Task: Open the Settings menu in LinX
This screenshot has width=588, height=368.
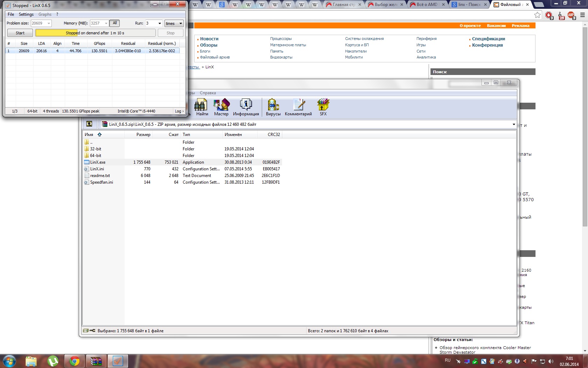Action: pyautogui.click(x=26, y=14)
